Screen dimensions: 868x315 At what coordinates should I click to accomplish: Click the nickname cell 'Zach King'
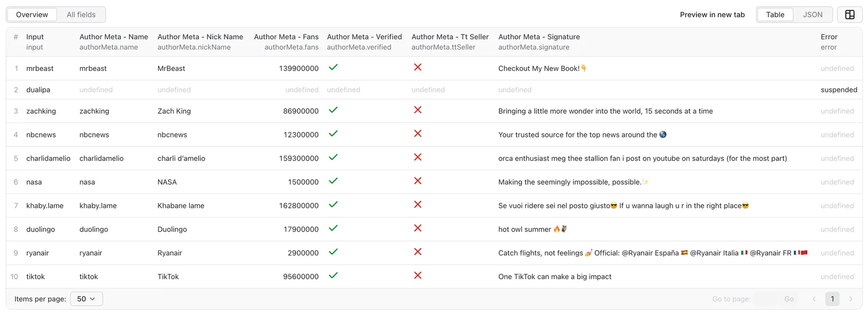[174, 111]
